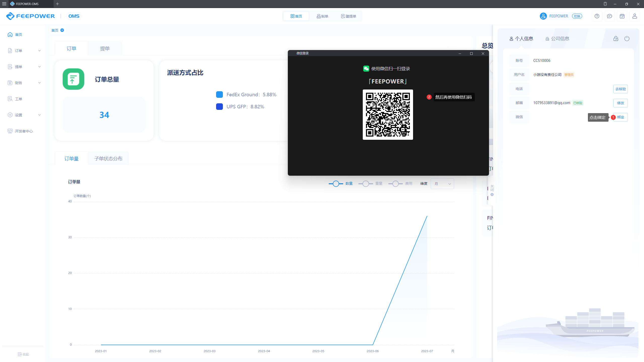The width and height of the screenshot is (644, 362).
Task: Select the 首页 top navigation tab
Action: pos(296,16)
